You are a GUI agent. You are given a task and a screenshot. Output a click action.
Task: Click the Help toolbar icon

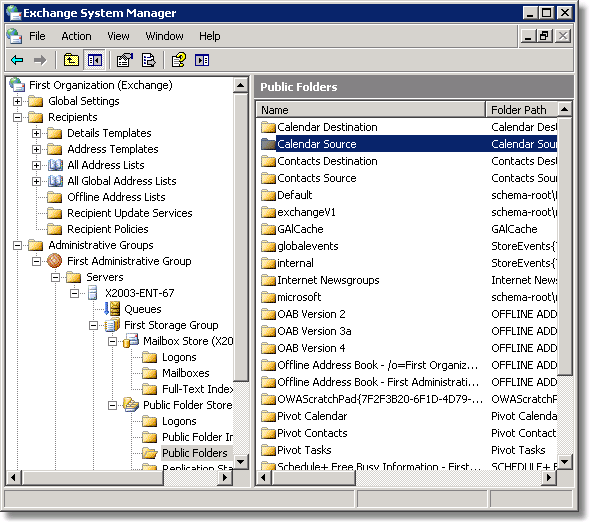coord(179,60)
